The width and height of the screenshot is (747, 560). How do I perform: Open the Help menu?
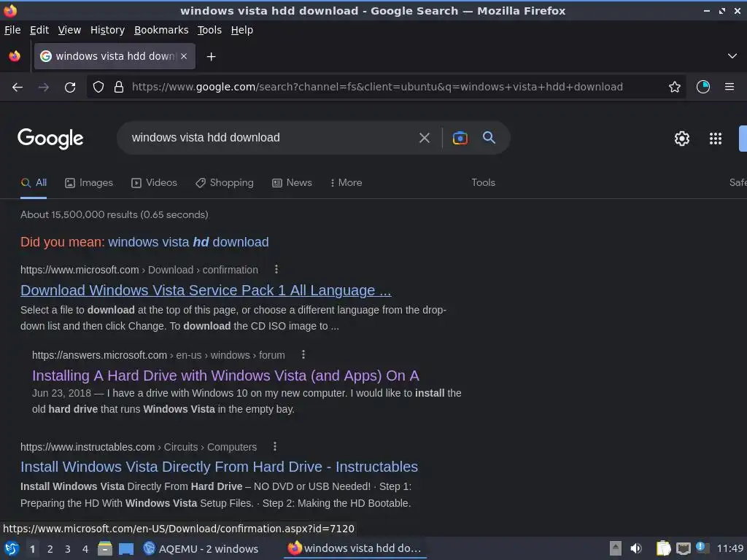coord(242,30)
